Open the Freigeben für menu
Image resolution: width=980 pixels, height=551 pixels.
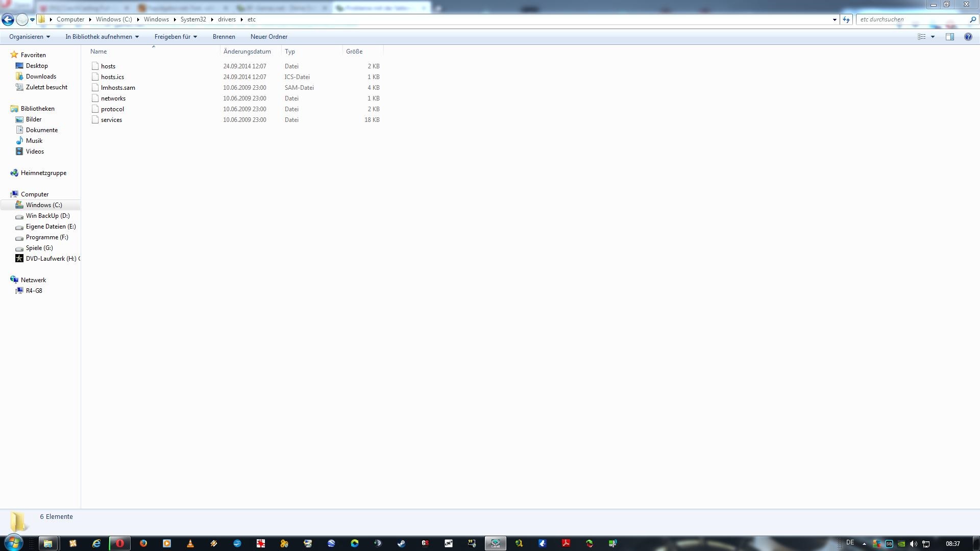coord(176,37)
